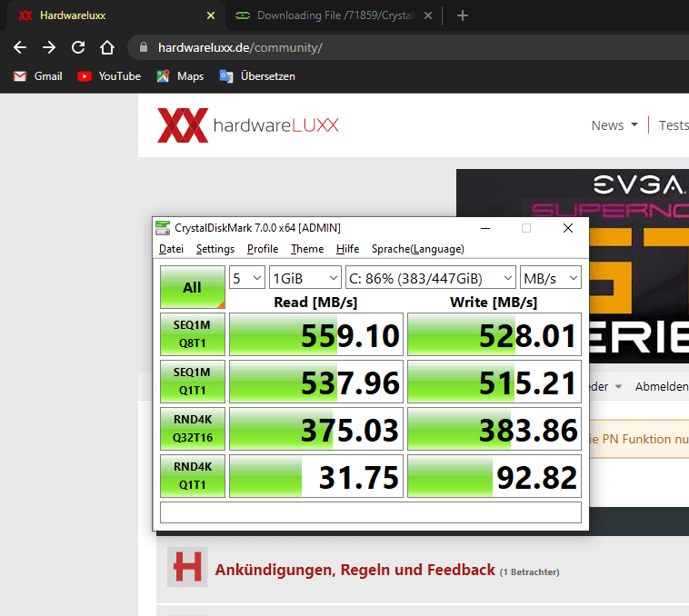Close the Downloading File tab

click(428, 15)
